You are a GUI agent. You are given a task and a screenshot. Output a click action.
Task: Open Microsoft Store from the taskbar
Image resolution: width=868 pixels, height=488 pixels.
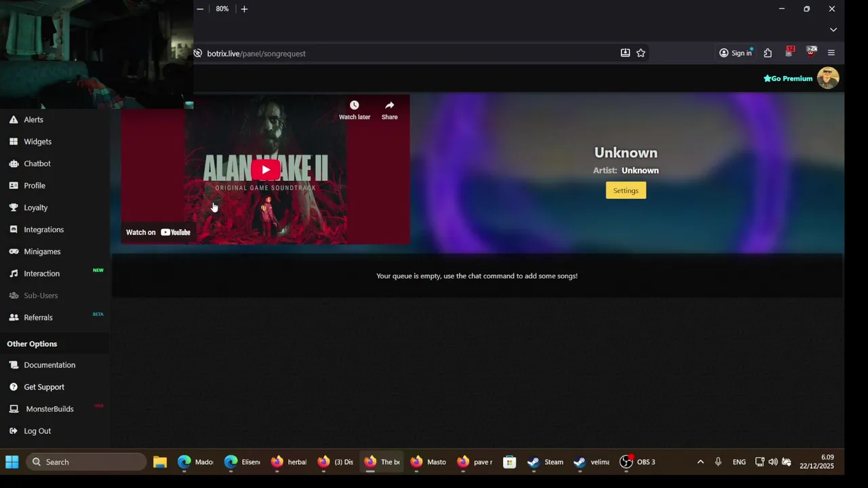(x=510, y=462)
